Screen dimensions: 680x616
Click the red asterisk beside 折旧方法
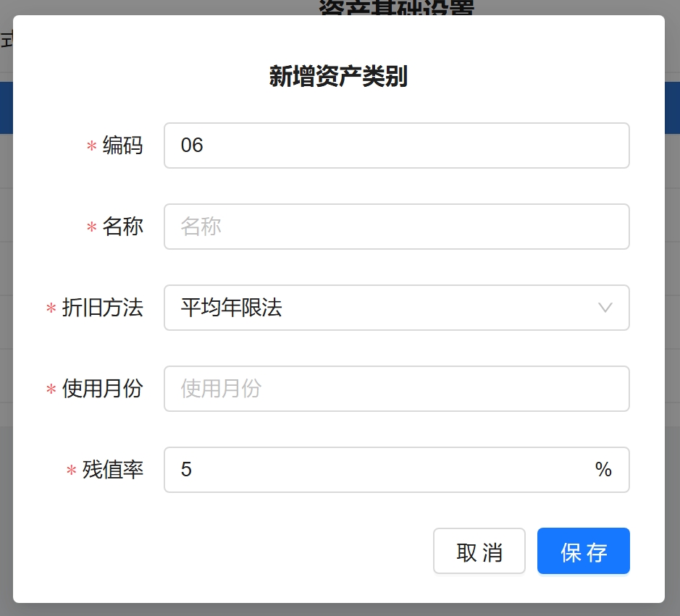click(51, 309)
